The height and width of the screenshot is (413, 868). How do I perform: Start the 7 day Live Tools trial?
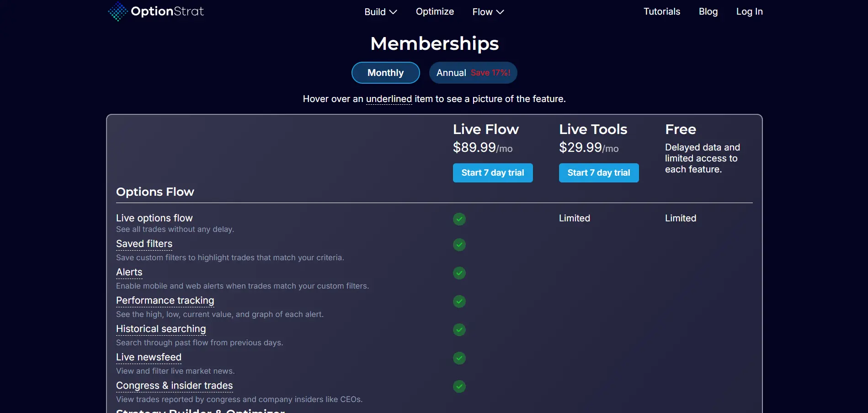[x=598, y=173]
